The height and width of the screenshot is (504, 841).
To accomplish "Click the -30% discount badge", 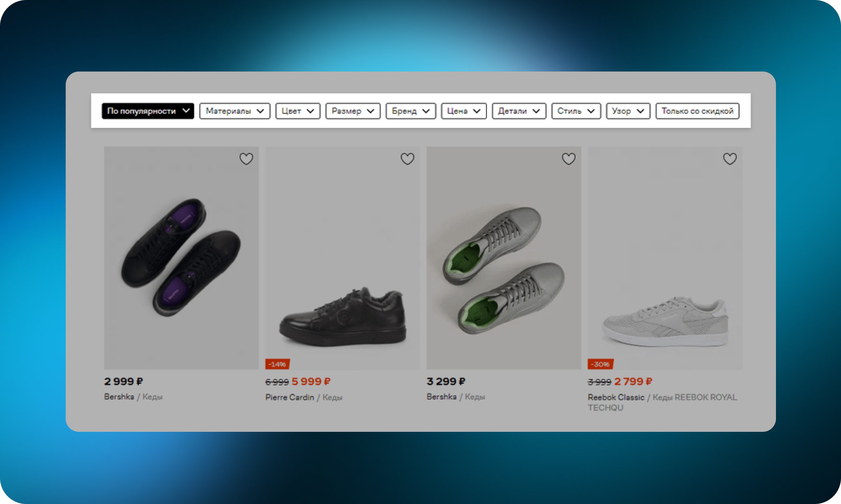I will coord(600,364).
